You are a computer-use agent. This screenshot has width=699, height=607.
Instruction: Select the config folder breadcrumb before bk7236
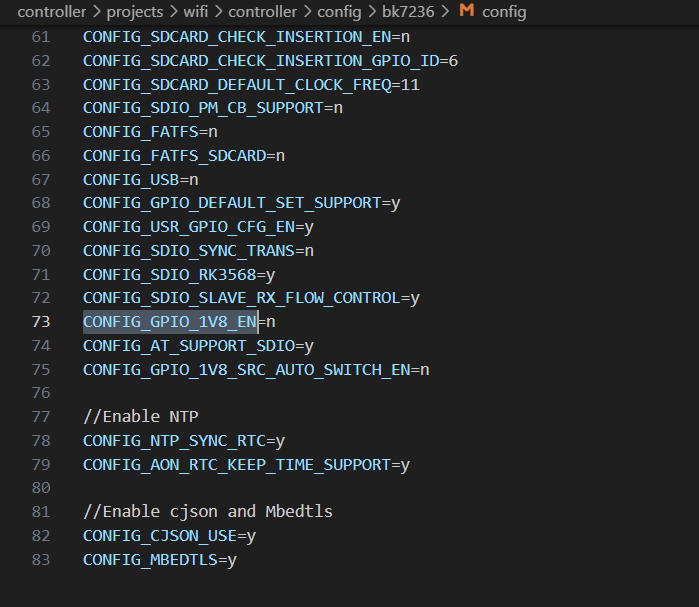pos(341,12)
